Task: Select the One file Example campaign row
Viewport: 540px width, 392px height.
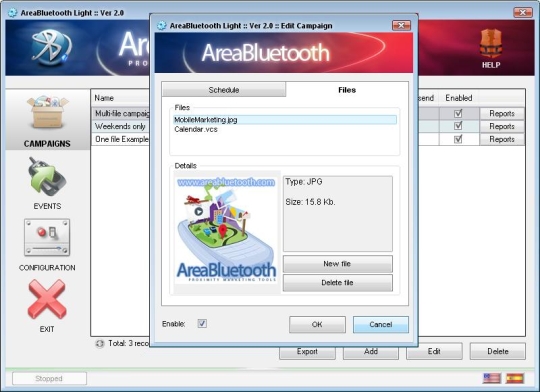Action: click(121, 139)
